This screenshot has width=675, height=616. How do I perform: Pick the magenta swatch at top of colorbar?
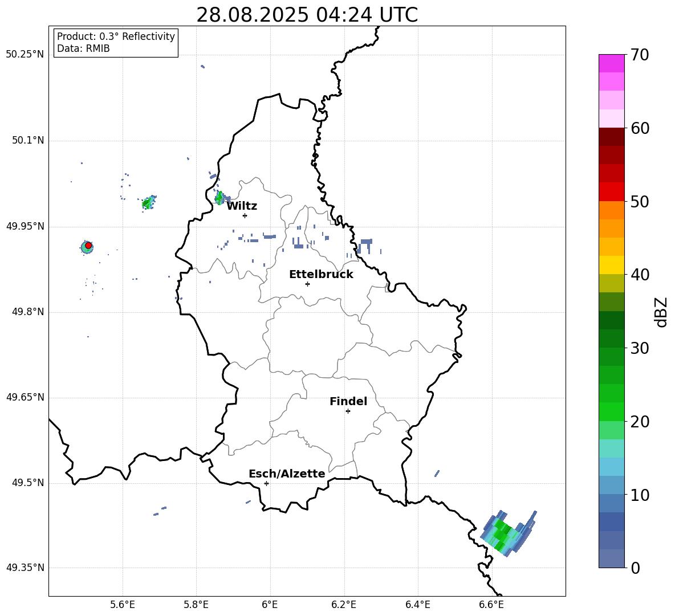[611, 63]
